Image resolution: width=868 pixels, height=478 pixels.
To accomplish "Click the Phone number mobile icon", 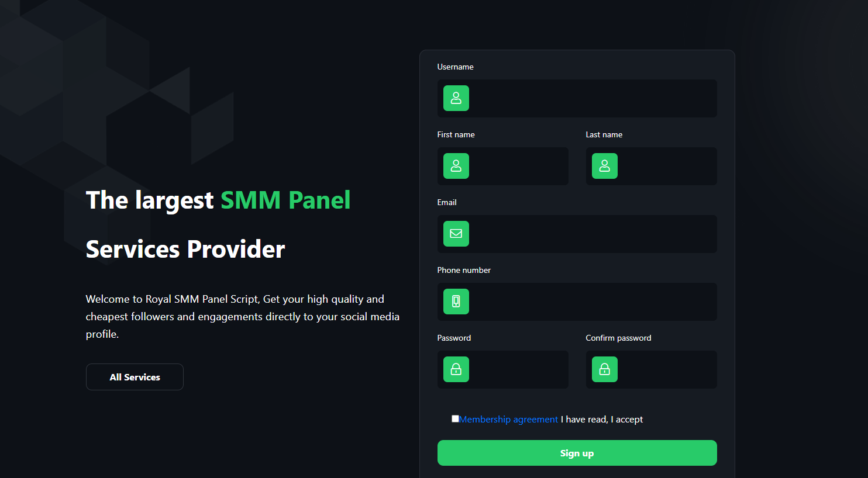I will click(x=456, y=302).
